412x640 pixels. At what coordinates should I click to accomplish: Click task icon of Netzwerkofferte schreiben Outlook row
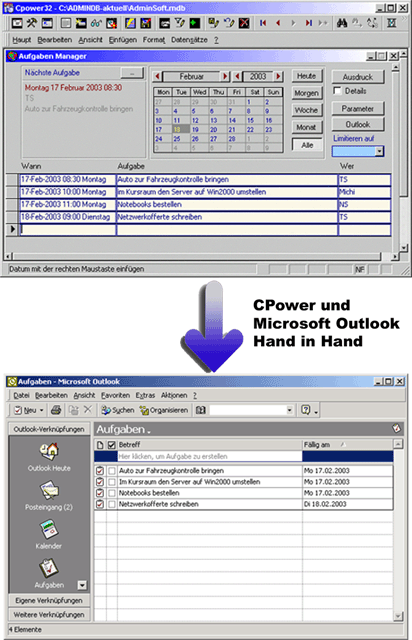click(x=100, y=504)
